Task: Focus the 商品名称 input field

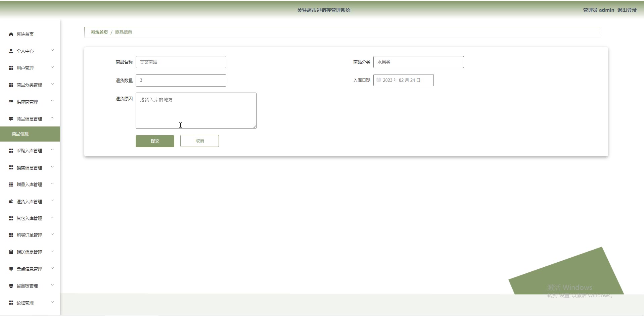Action: click(x=181, y=62)
